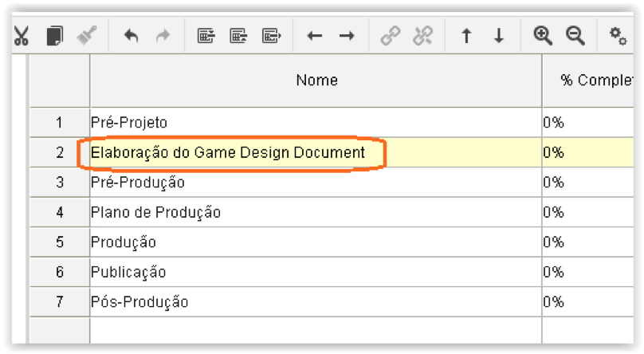Image resolution: width=644 pixels, height=354 pixels.
Task: Move task down with arrow
Action: [499, 36]
